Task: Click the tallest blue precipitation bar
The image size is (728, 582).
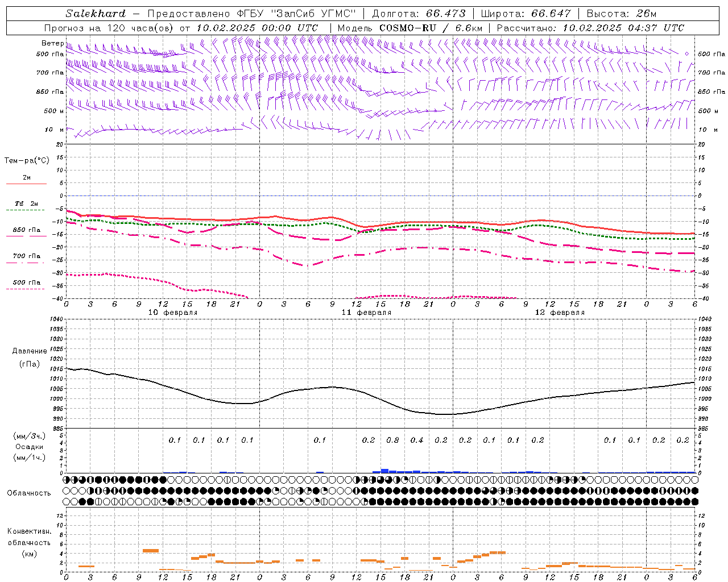Action: coord(384,471)
